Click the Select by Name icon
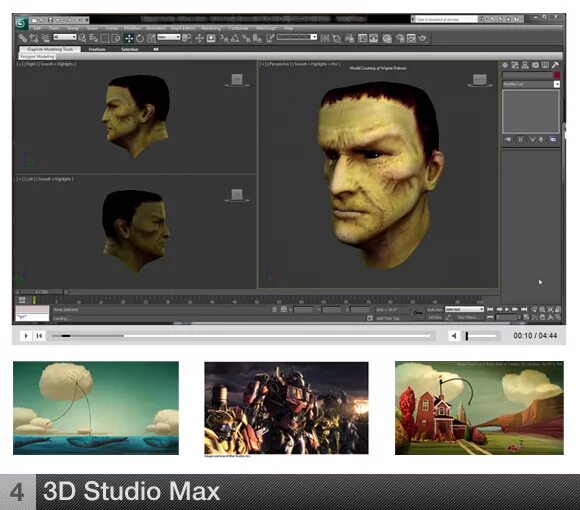Viewport: 580px width, 510px height. (x=94, y=38)
